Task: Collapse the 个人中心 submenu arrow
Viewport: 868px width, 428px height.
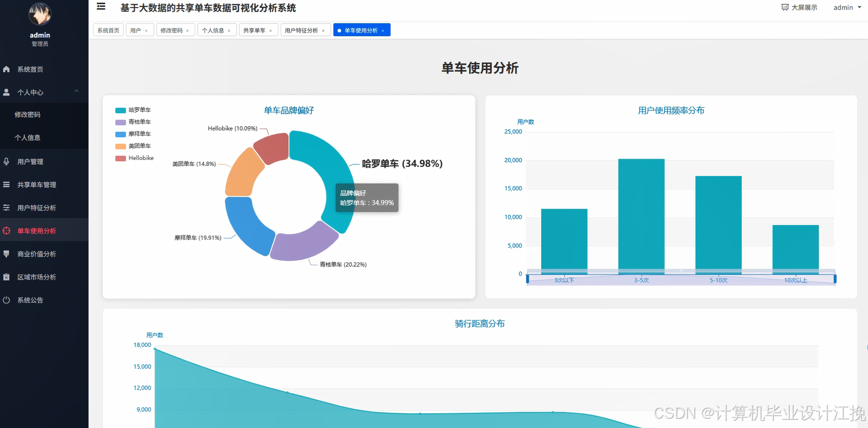Action: tap(77, 91)
